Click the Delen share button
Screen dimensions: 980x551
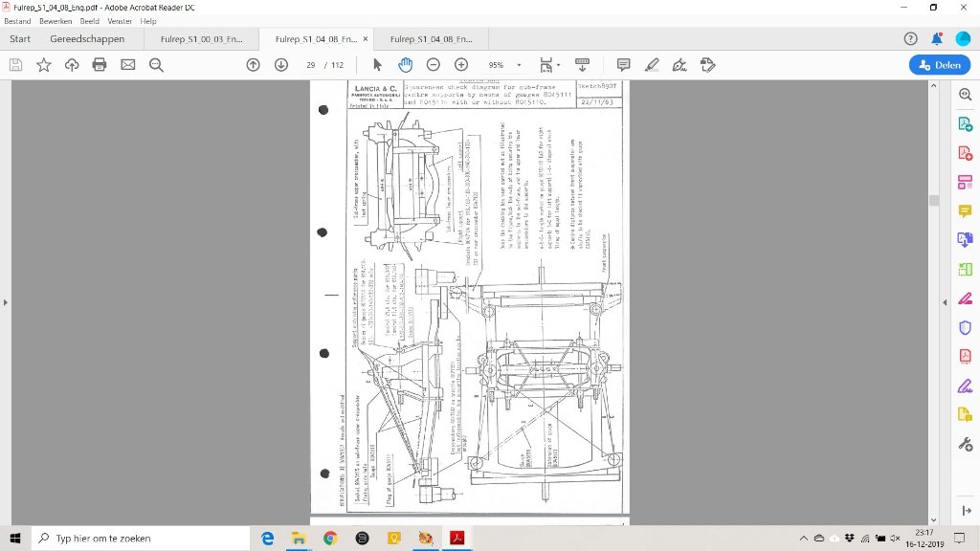(x=939, y=65)
